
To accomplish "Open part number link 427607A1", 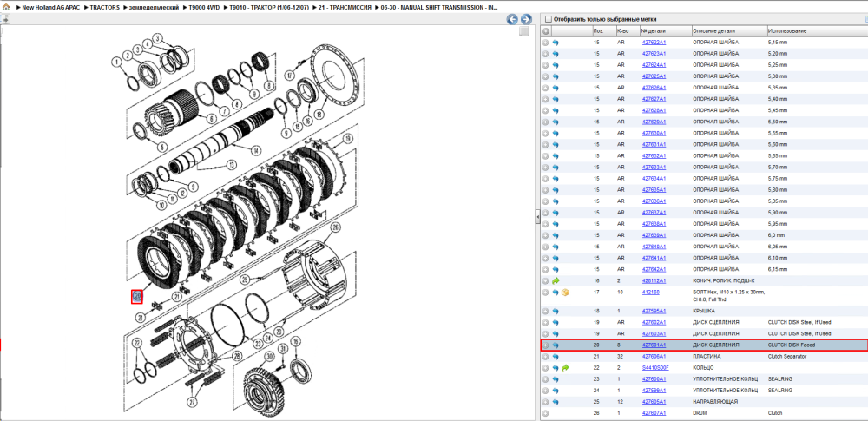I will (654, 413).
